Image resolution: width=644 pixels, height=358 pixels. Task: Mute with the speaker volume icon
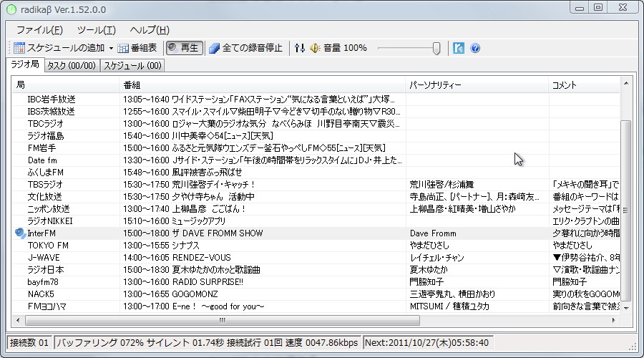315,48
